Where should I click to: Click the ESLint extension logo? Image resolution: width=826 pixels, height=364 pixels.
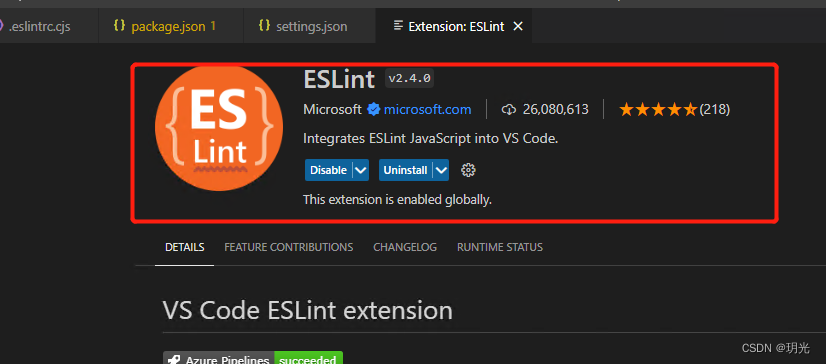[x=219, y=127]
